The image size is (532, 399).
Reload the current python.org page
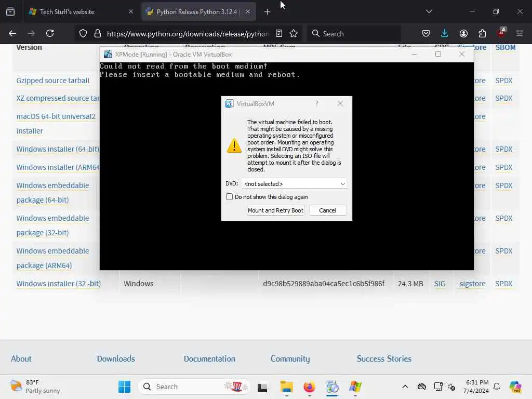50,33
